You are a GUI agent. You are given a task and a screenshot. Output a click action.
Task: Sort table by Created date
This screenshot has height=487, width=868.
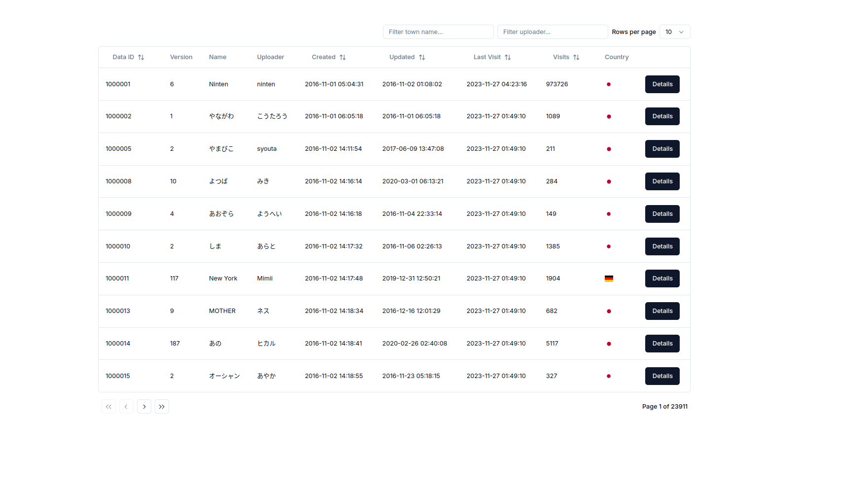point(329,57)
